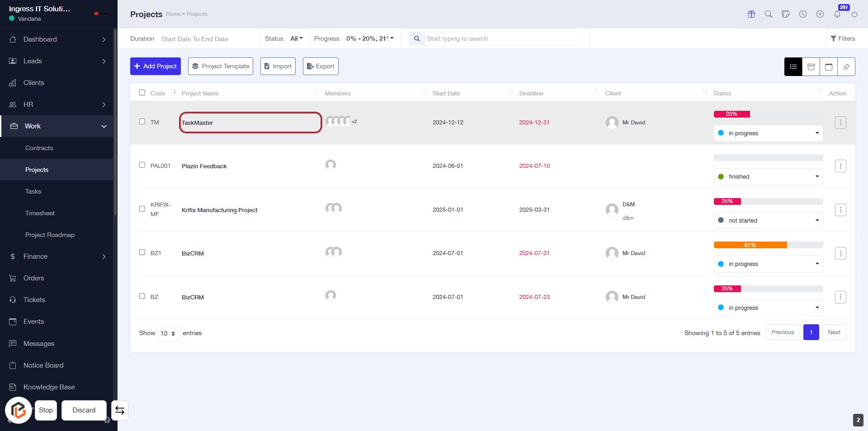Tick the checkbox for TaskMaster project
This screenshot has width=868, height=431.
click(x=142, y=122)
